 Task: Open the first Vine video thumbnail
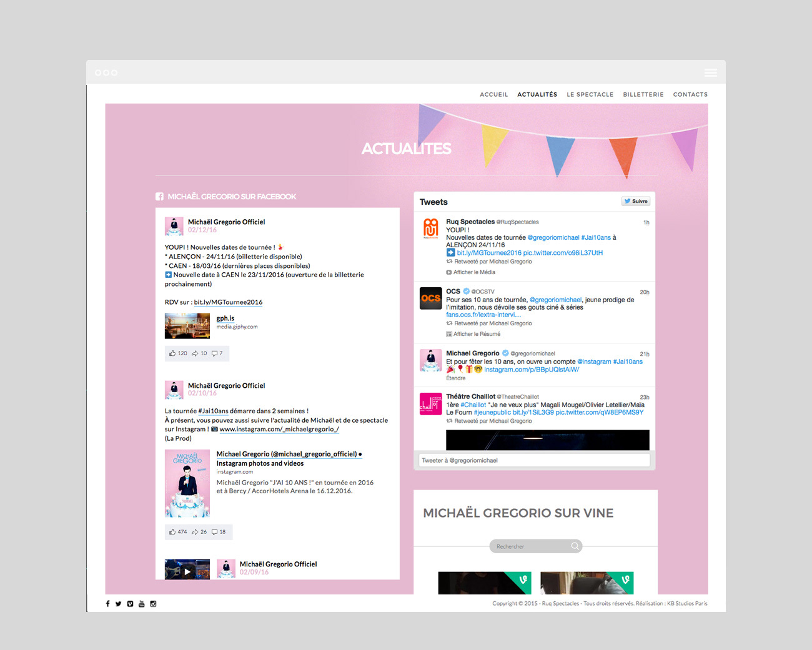pos(485,583)
